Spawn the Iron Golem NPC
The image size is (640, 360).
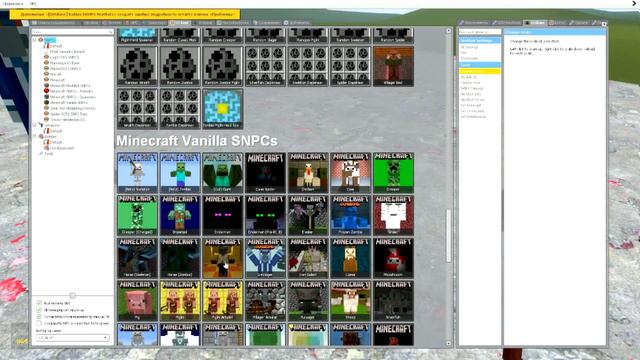[x=308, y=258]
